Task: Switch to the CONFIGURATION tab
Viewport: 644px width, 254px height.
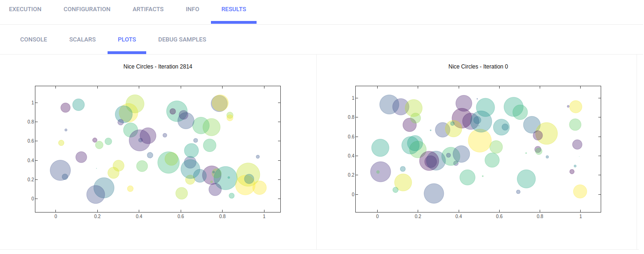Action: click(x=87, y=9)
